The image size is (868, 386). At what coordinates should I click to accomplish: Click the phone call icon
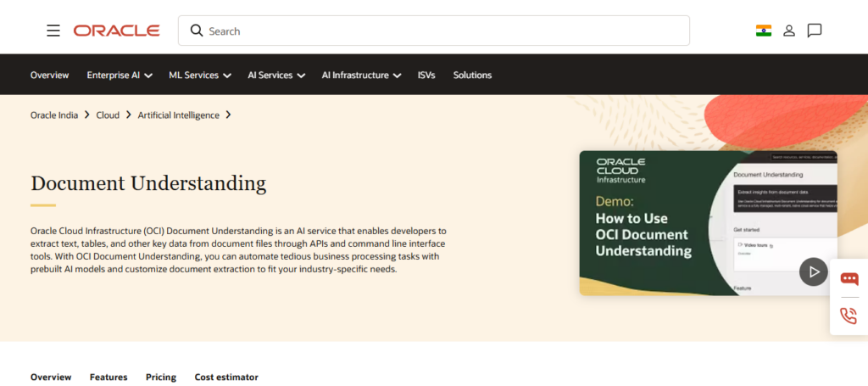(x=849, y=316)
